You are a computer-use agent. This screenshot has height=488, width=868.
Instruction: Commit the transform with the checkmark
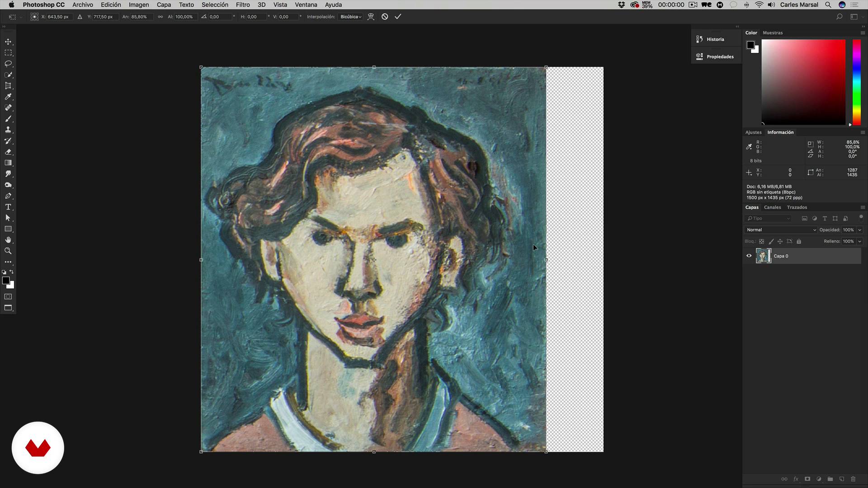[x=398, y=17]
